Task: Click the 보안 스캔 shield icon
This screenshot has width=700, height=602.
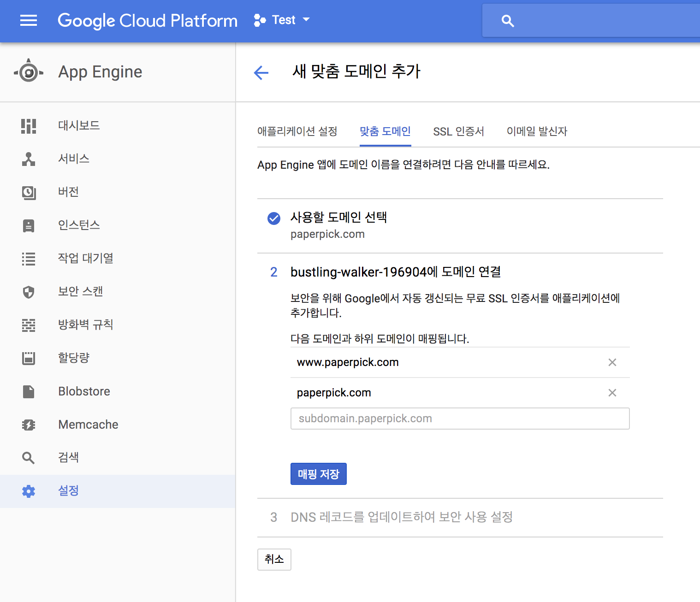Action: (x=29, y=292)
